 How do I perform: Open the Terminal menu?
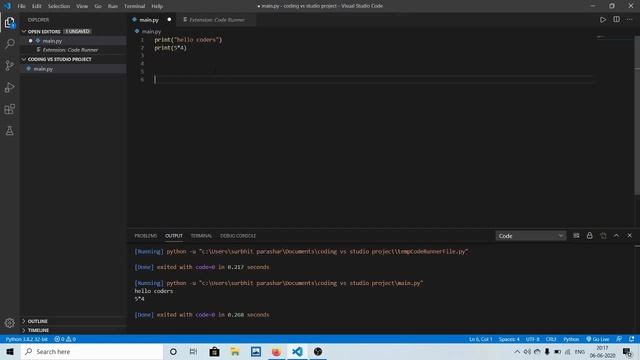134,6
